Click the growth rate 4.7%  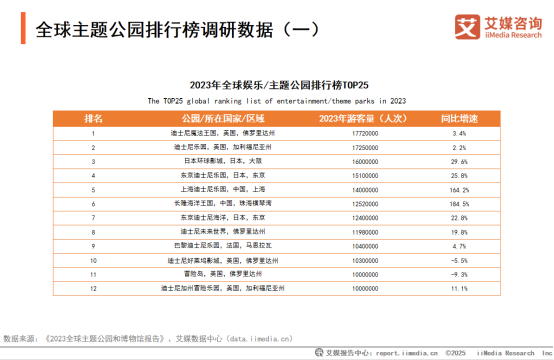(459, 246)
